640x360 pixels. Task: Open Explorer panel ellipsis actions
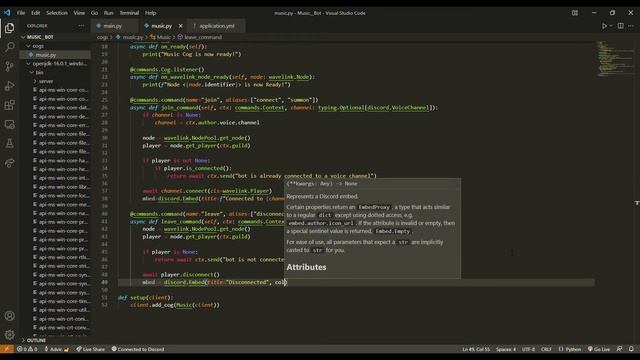(81, 26)
